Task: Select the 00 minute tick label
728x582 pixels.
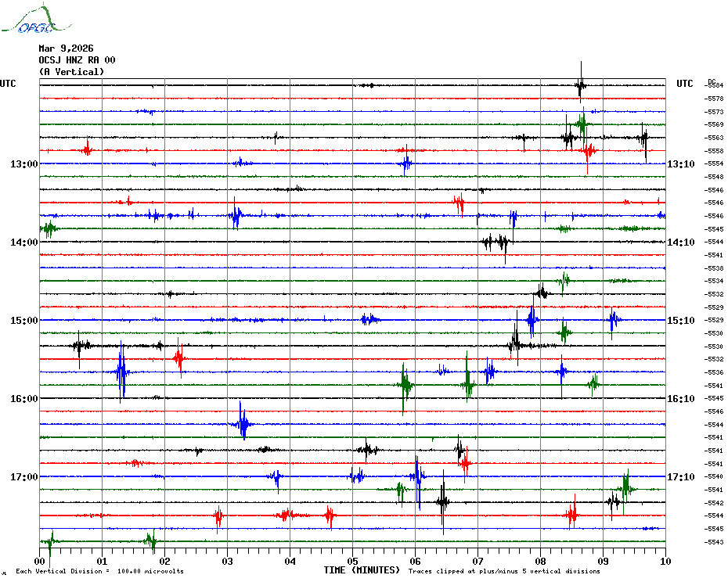Action: click(40, 561)
